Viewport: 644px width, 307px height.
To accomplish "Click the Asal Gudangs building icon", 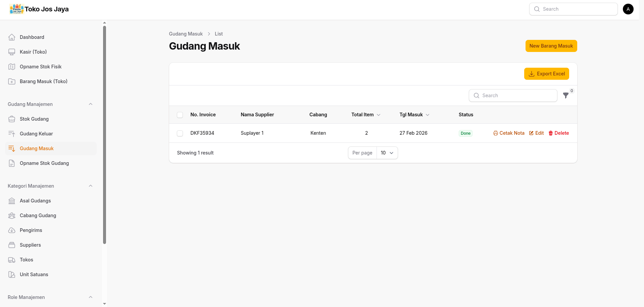I will [12, 201].
